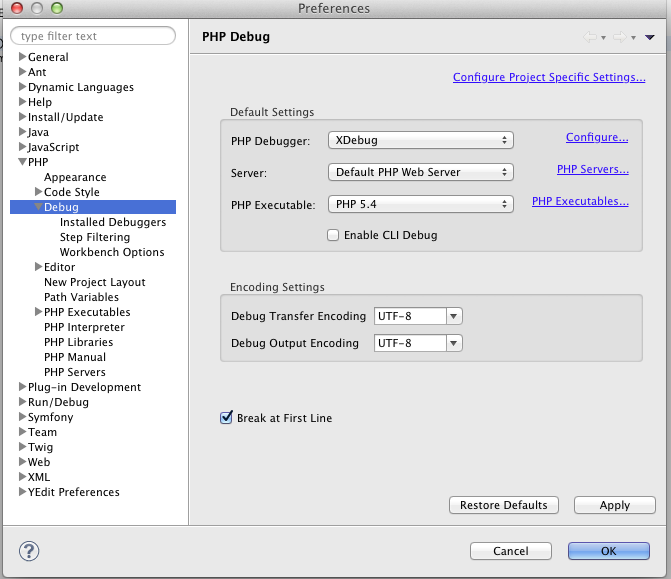Enable CLI Debug checkbox
Image resolution: width=671 pixels, height=579 pixels.
click(x=333, y=235)
